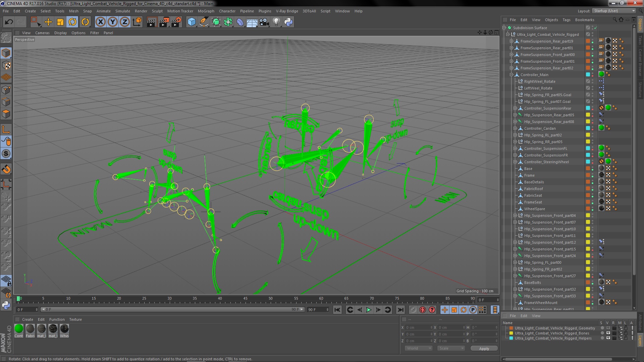The height and width of the screenshot is (362, 644).
Task: Expand FrameSuspension_Rear_part19 node
Action: 512,41
